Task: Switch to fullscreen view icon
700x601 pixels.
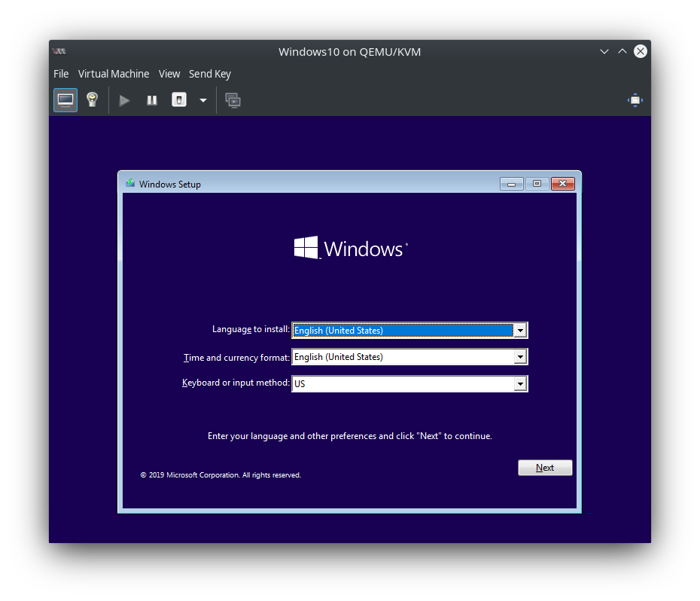Action: [635, 100]
